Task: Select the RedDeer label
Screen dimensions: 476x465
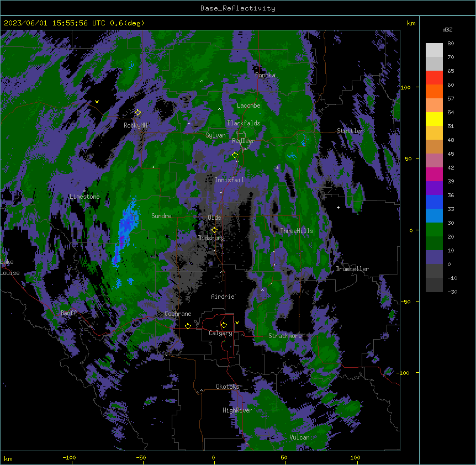Action: point(244,141)
